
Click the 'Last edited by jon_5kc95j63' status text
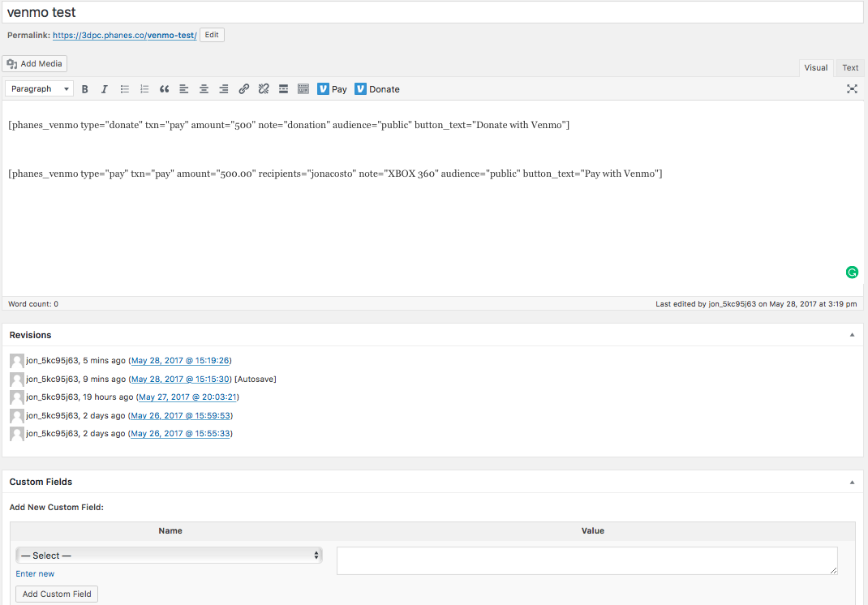pos(756,304)
